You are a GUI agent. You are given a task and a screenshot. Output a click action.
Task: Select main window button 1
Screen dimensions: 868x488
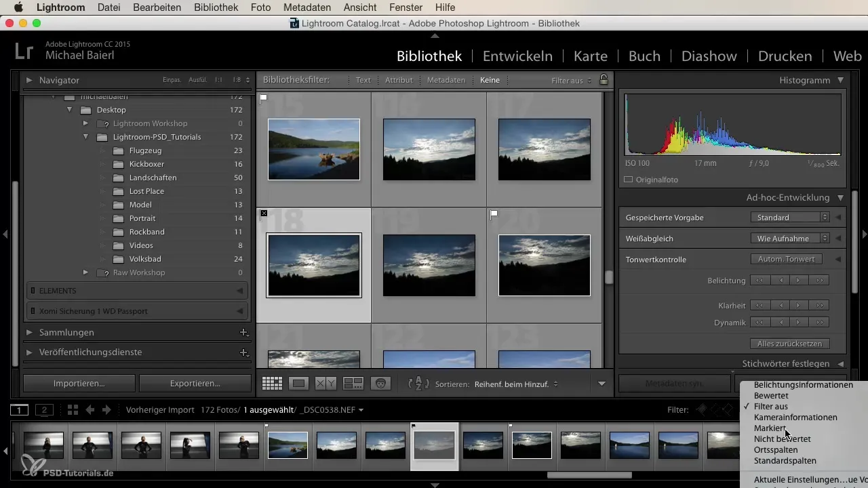19,410
